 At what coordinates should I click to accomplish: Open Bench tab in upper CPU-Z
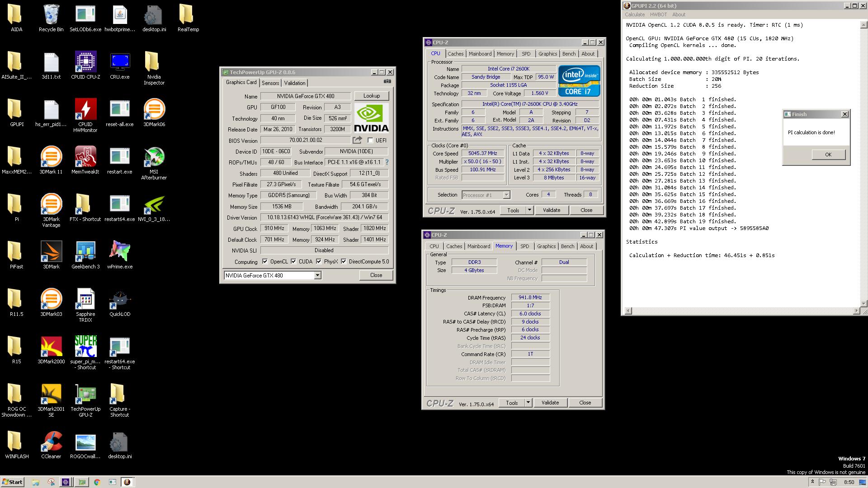[x=569, y=54]
